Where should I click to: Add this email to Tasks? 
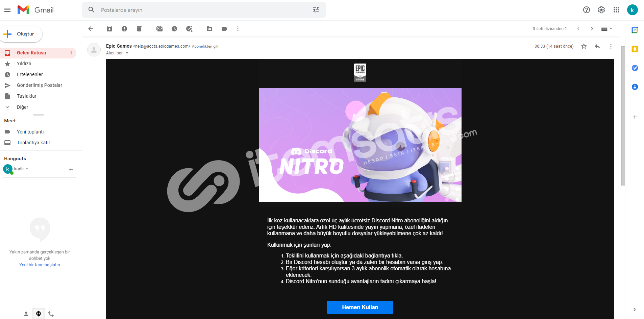pos(189,29)
